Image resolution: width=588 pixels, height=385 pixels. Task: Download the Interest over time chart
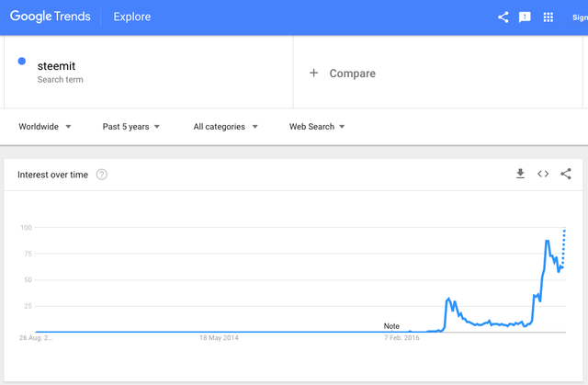[x=520, y=174]
